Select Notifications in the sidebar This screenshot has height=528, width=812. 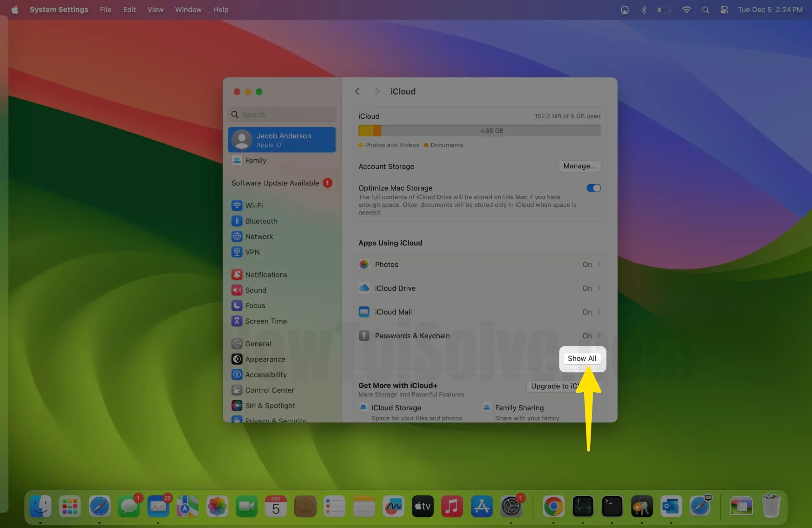pyautogui.click(x=266, y=275)
